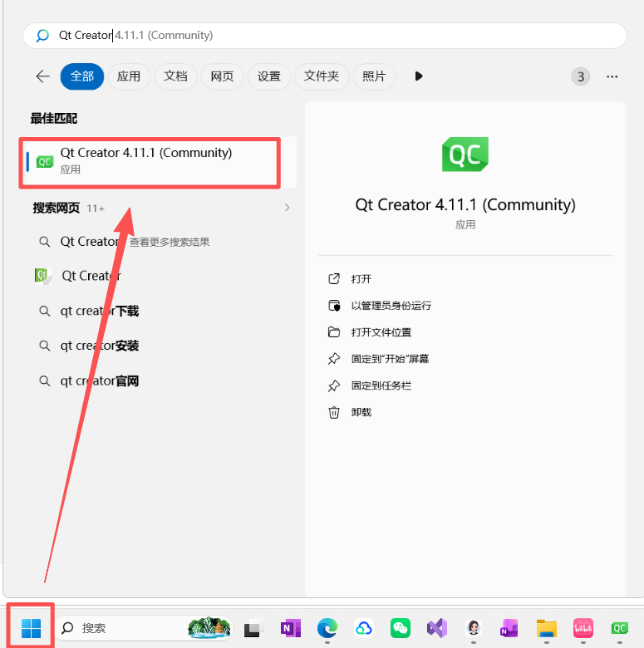
Task: Open the avatar girl app on the taskbar
Action: click(474, 629)
